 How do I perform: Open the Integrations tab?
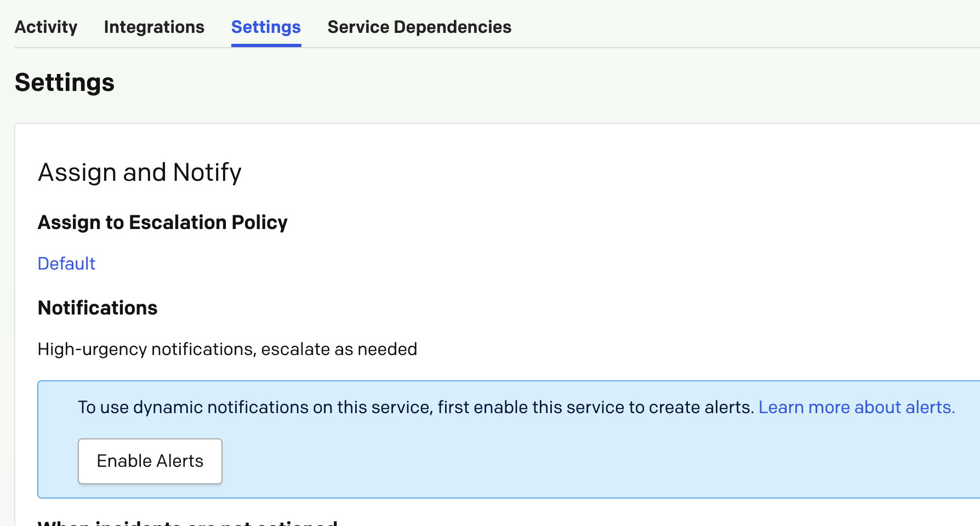coord(154,27)
